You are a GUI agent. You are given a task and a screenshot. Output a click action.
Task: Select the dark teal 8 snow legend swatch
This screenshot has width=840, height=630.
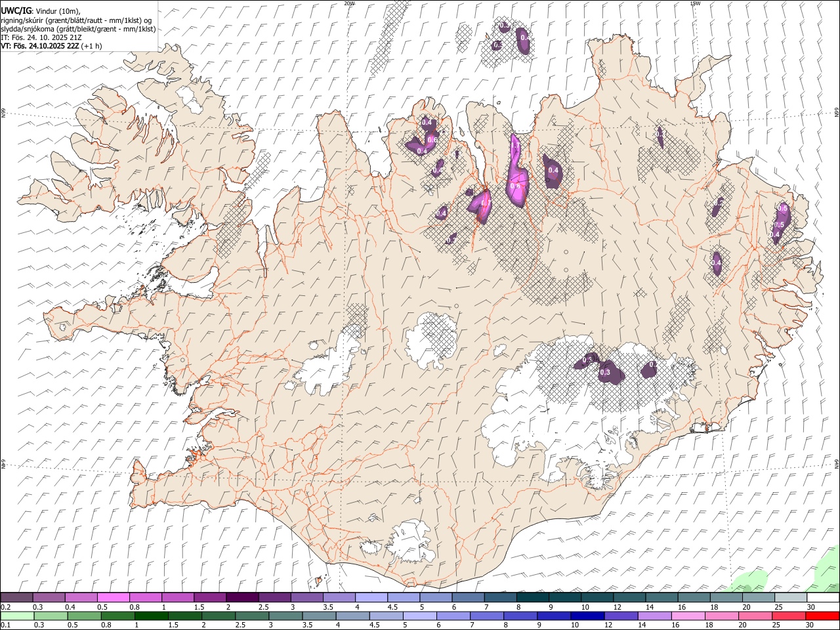click(532, 597)
